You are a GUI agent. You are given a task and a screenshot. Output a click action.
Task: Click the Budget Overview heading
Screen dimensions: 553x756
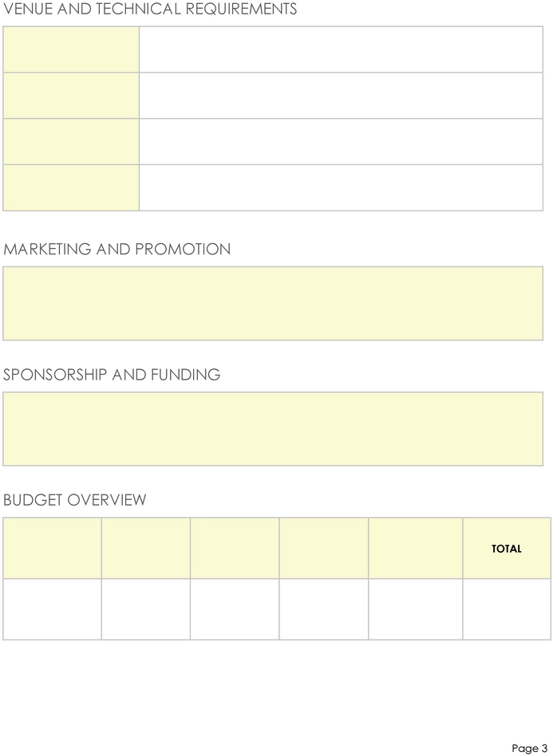pyautogui.click(x=74, y=499)
